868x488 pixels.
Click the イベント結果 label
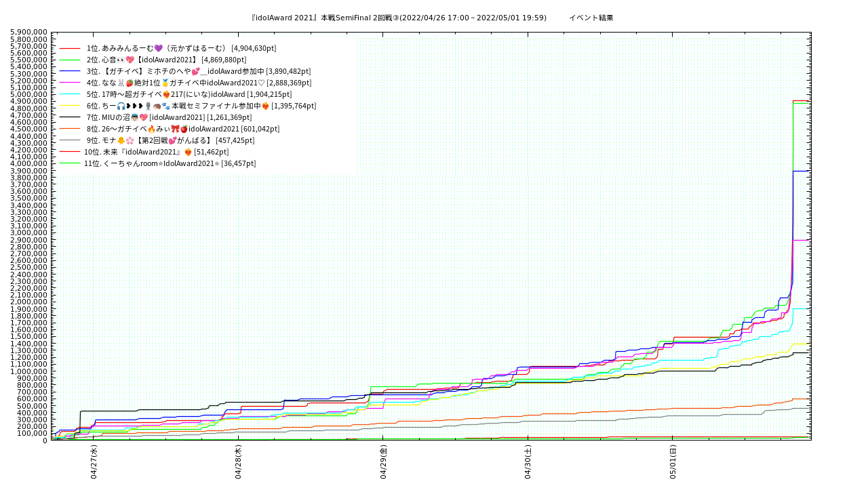coord(591,18)
